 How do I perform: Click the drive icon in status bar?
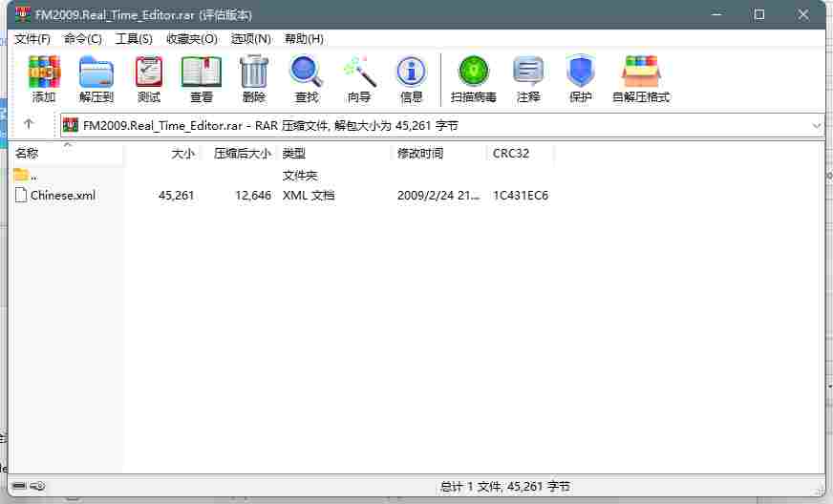(19, 486)
